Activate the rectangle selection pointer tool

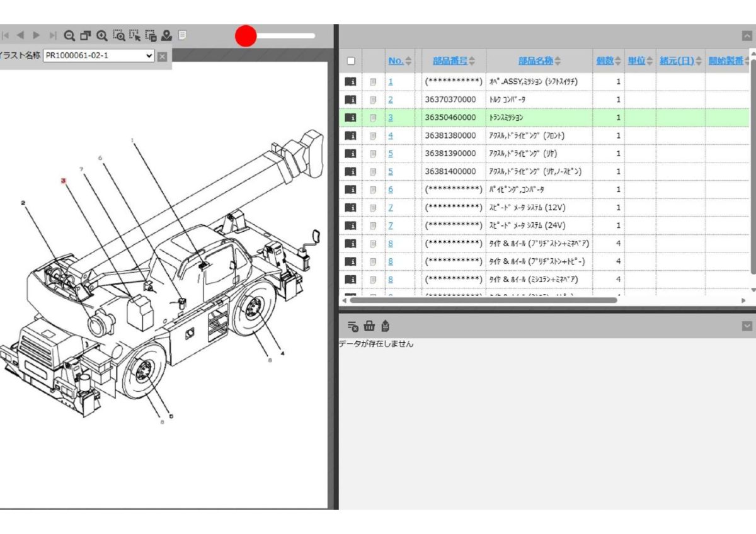point(135,36)
